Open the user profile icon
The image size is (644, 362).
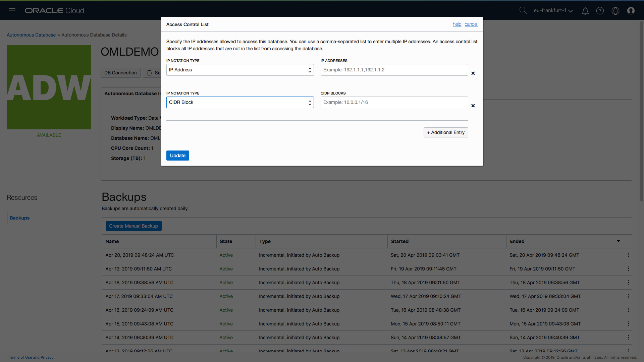[x=631, y=11]
